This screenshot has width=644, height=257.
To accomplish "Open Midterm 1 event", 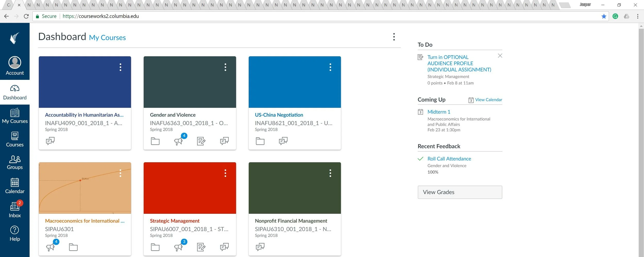I will (x=439, y=112).
